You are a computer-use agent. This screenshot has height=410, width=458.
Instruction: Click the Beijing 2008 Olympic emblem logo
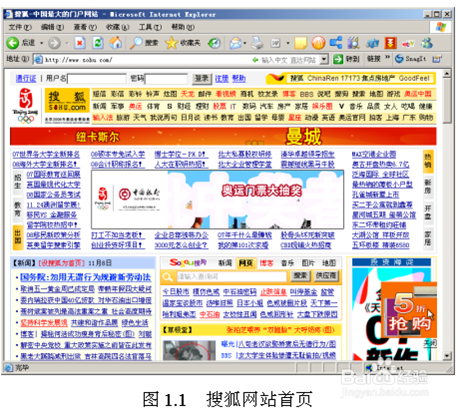click(26, 106)
